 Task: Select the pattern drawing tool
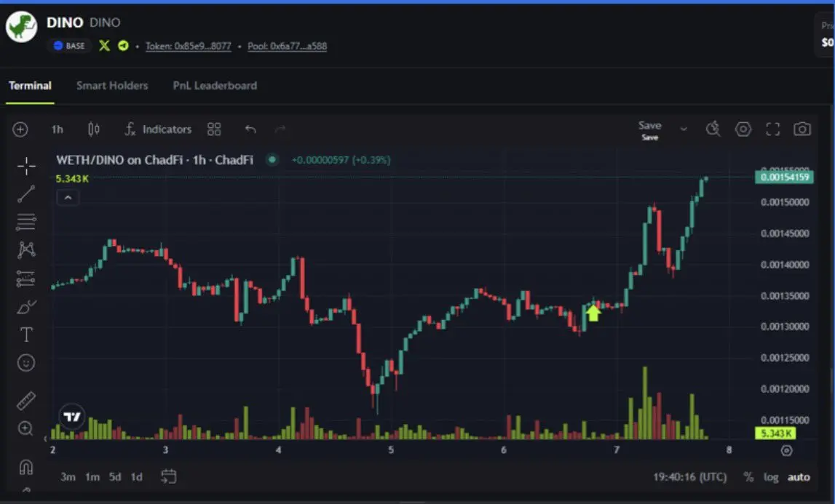click(x=26, y=249)
